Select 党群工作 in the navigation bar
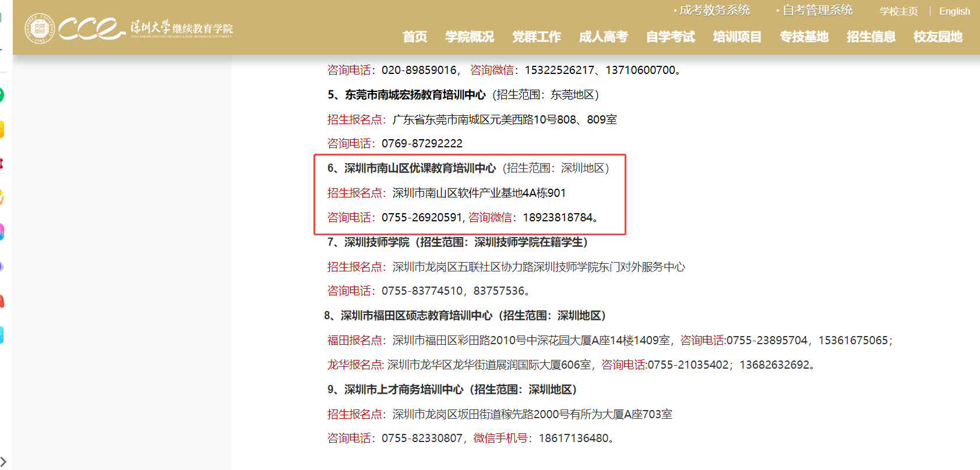 click(536, 37)
